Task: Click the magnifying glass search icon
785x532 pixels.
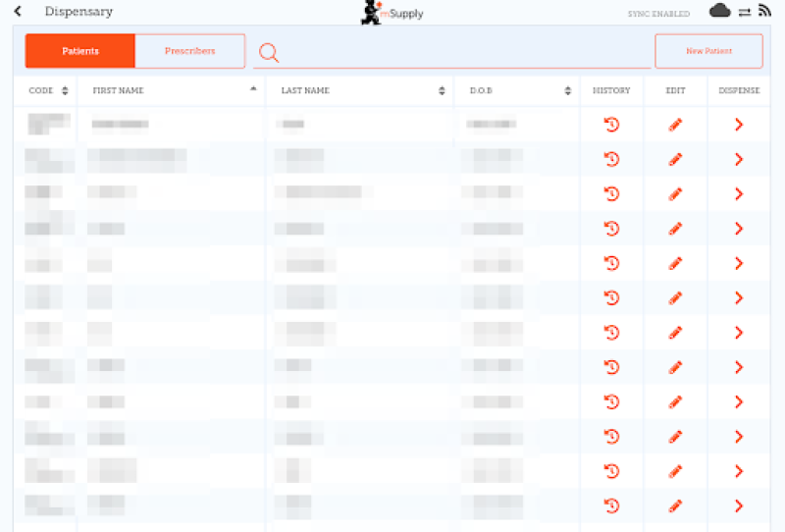Action: pos(268,53)
